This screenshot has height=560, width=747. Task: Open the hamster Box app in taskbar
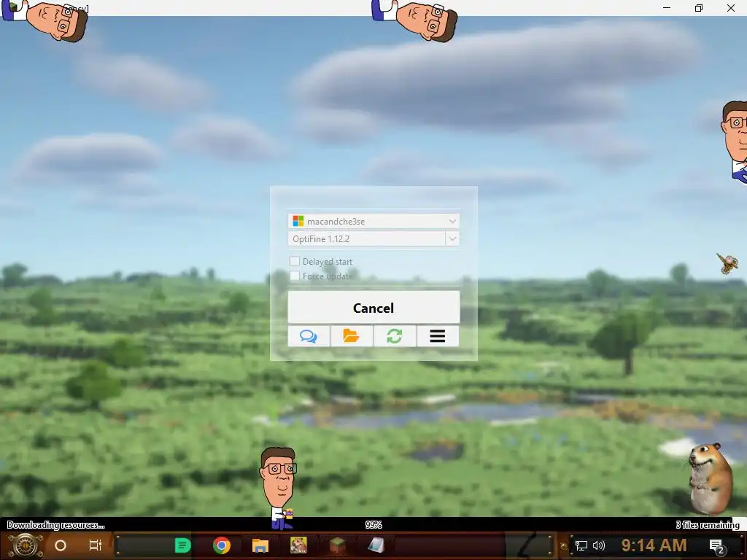298,545
